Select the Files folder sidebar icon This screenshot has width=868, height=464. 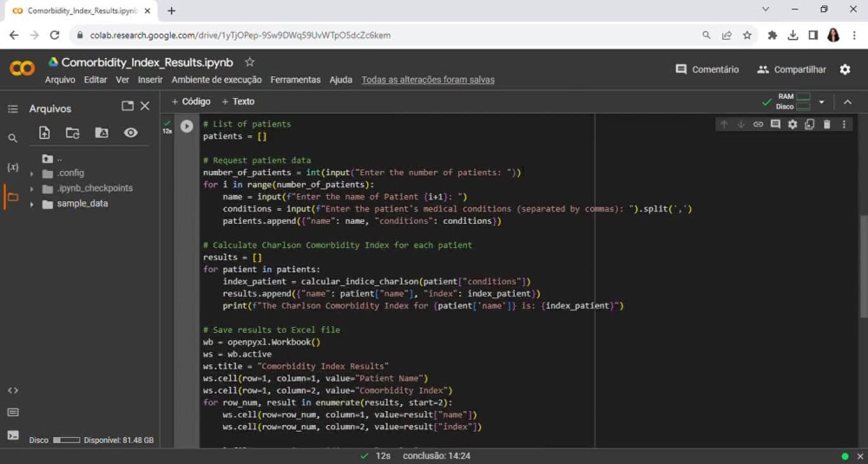point(13,197)
